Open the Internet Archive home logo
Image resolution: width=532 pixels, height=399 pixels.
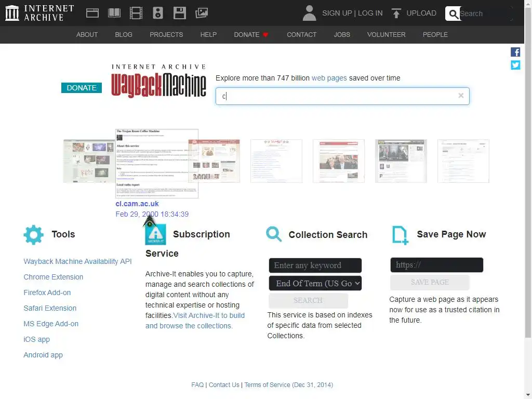click(x=39, y=13)
